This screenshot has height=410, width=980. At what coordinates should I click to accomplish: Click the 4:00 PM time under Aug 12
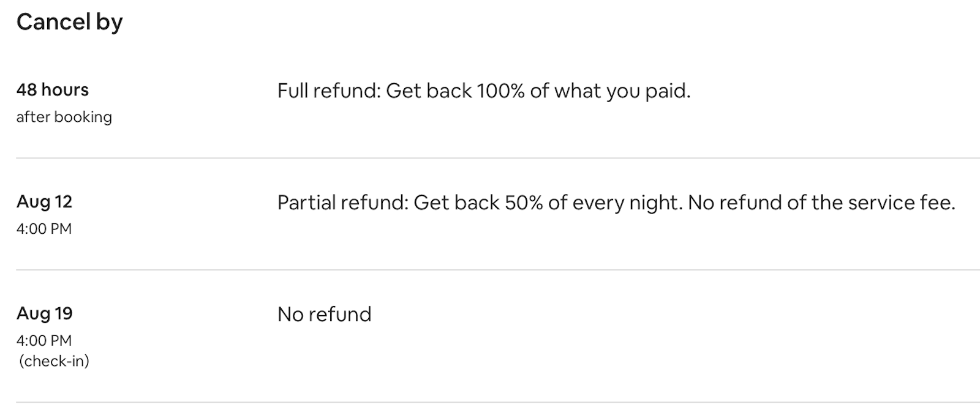click(x=44, y=229)
